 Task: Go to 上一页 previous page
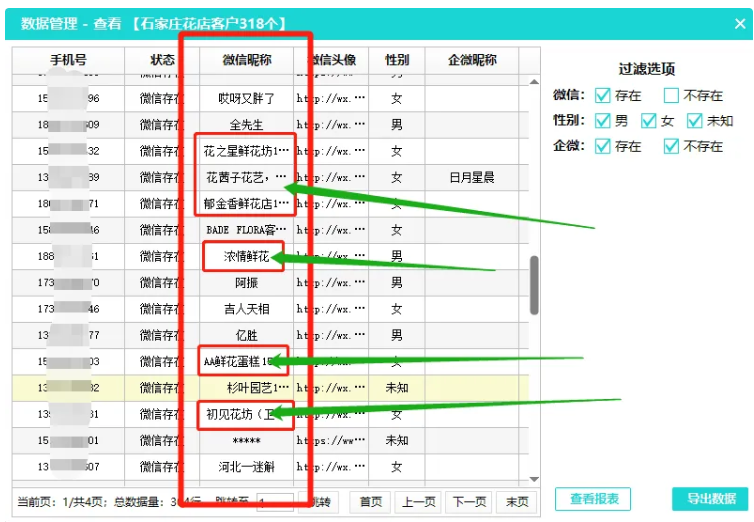[418, 502]
